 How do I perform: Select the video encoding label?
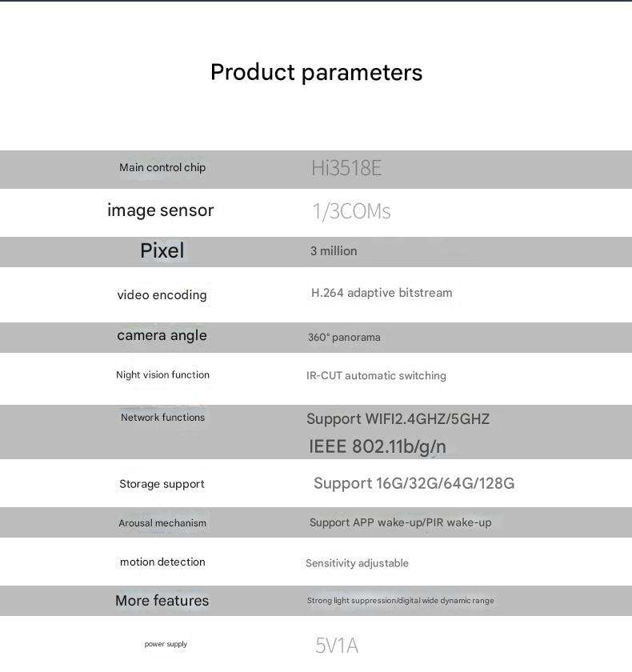tap(162, 295)
